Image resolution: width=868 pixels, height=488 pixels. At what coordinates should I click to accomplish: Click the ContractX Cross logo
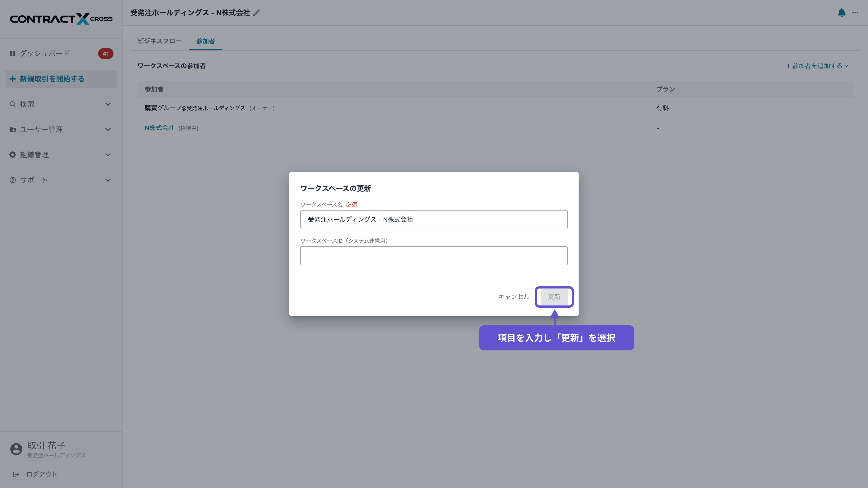coord(61,19)
